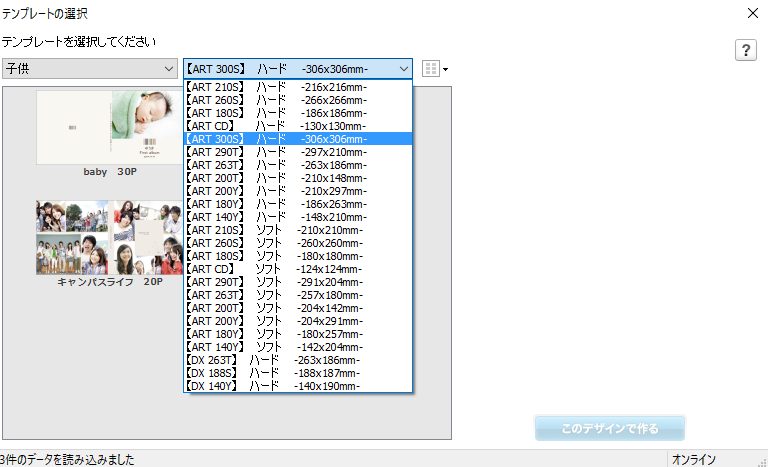The height and width of the screenshot is (467, 768).
Task: Collapse the ART 300S size combo box
Action: pos(298,69)
